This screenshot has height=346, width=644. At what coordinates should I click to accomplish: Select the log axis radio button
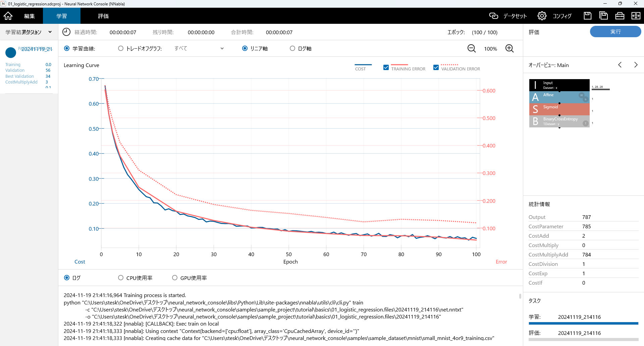coord(292,49)
